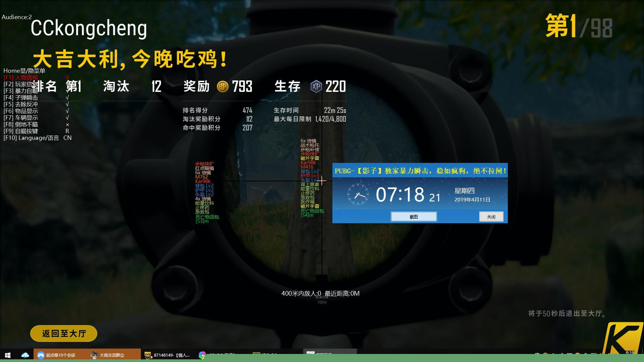Click the 07:18 time display
644x362 pixels.
(400, 194)
